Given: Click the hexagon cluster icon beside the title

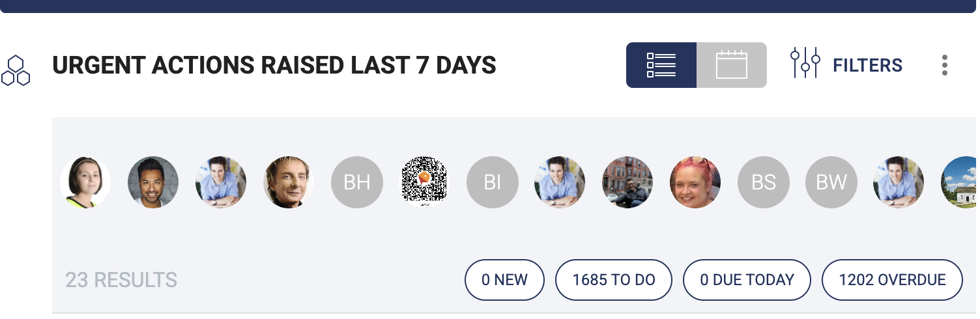Looking at the screenshot, I should [16, 70].
